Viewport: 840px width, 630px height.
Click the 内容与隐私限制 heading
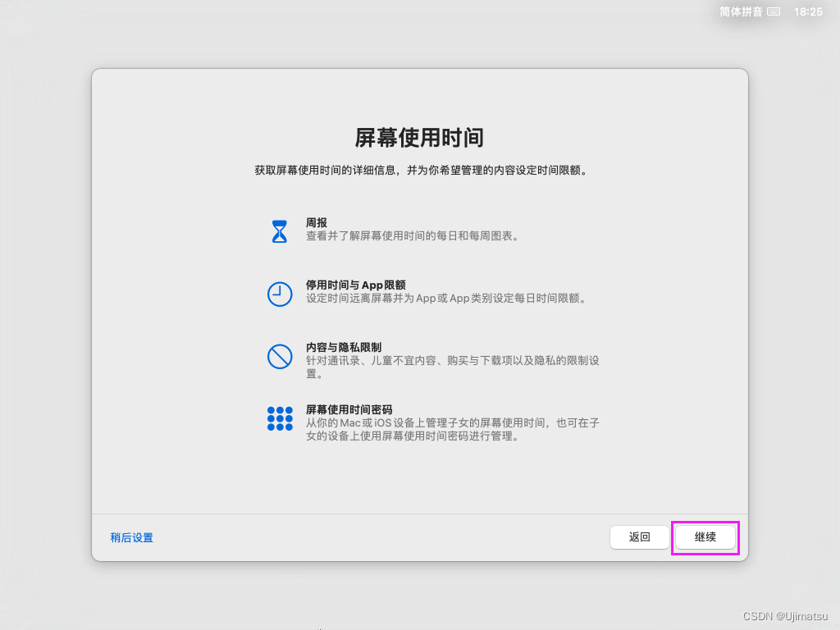point(344,347)
